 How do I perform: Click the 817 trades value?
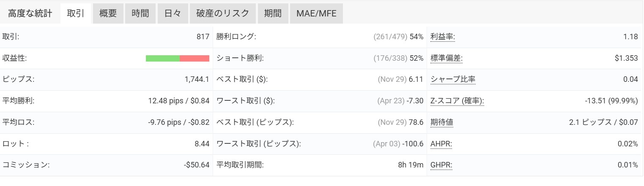pos(203,37)
